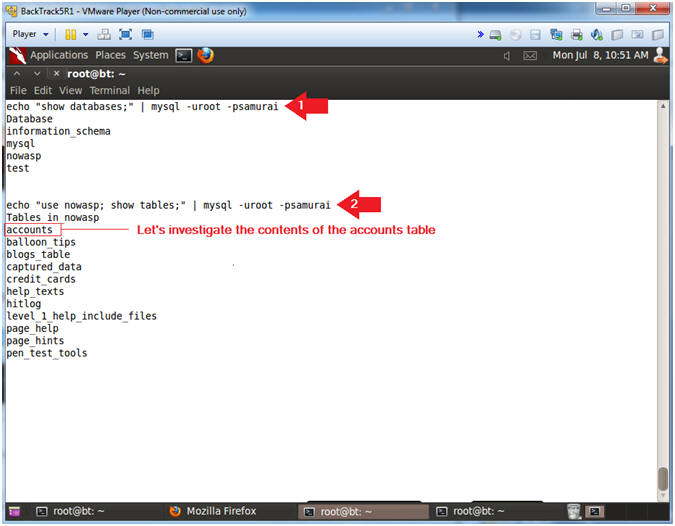Click the 'test' database line

(18, 168)
